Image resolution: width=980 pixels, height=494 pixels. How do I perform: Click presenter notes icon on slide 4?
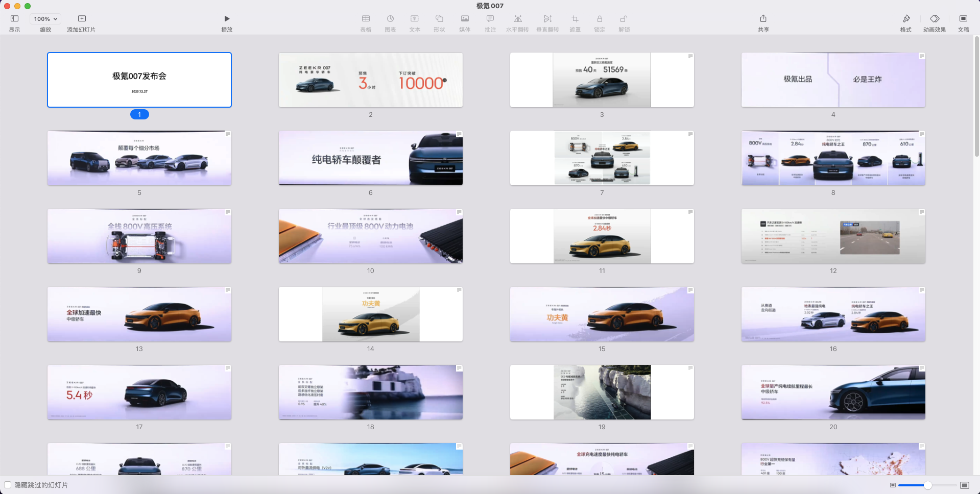tap(922, 56)
